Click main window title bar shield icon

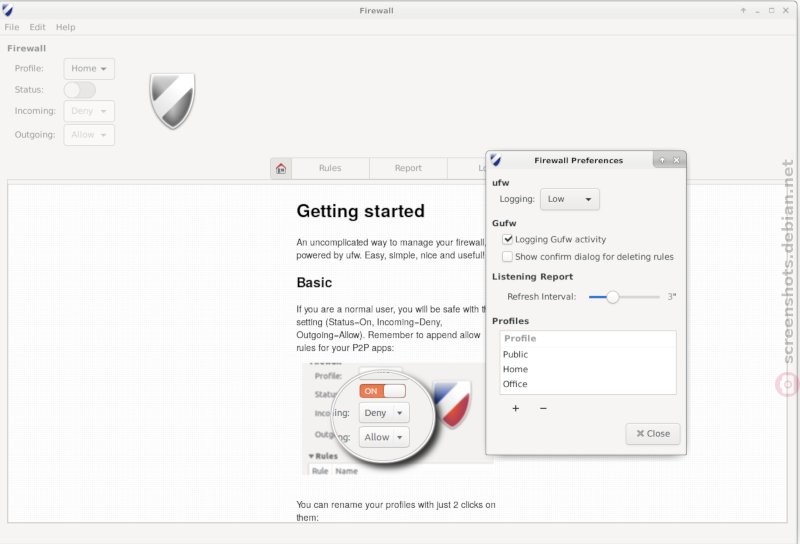click(x=8, y=10)
